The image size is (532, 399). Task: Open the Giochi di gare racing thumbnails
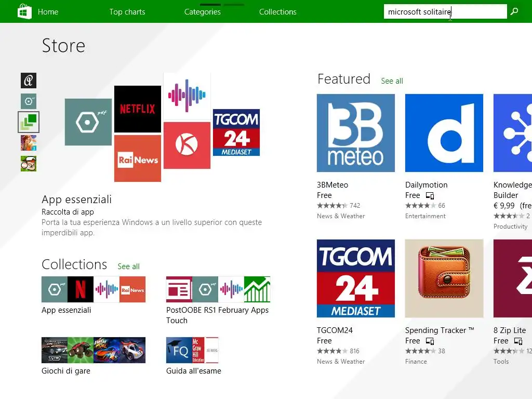click(x=94, y=350)
